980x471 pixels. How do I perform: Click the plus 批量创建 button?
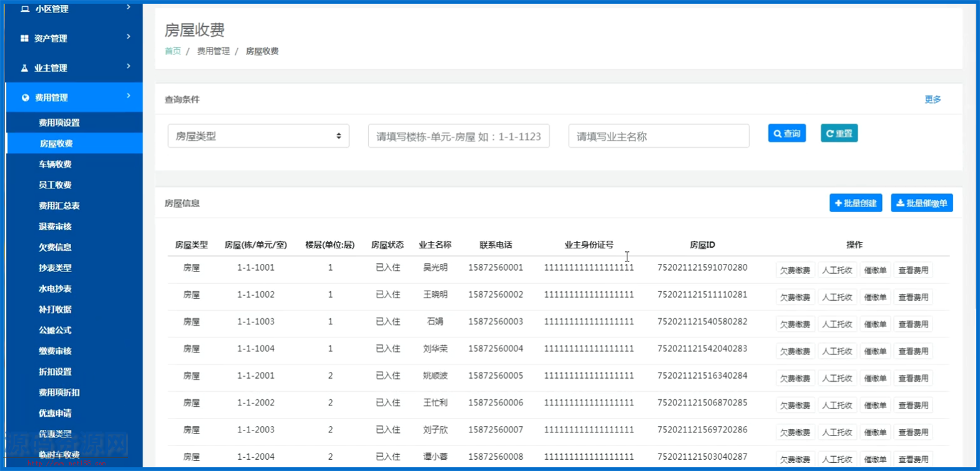[855, 203]
